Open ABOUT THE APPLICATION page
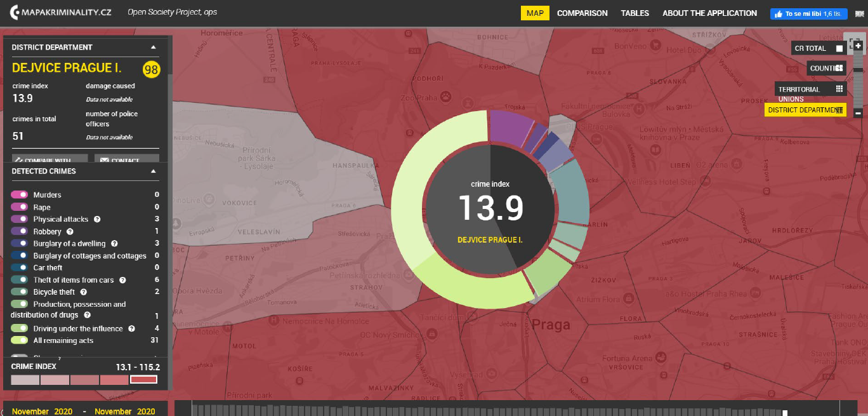The width and height of the screenshot is (868, 416). click(x=709, y=13)
